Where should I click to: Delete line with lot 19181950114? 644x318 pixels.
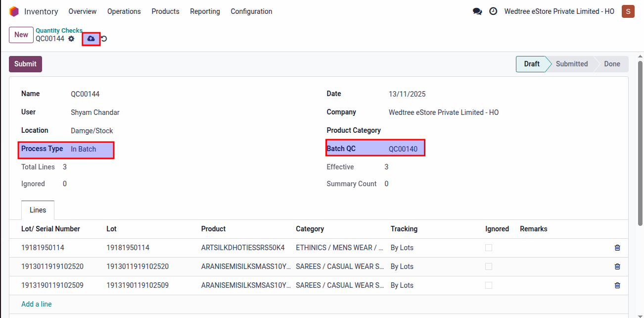pos(617,248)
